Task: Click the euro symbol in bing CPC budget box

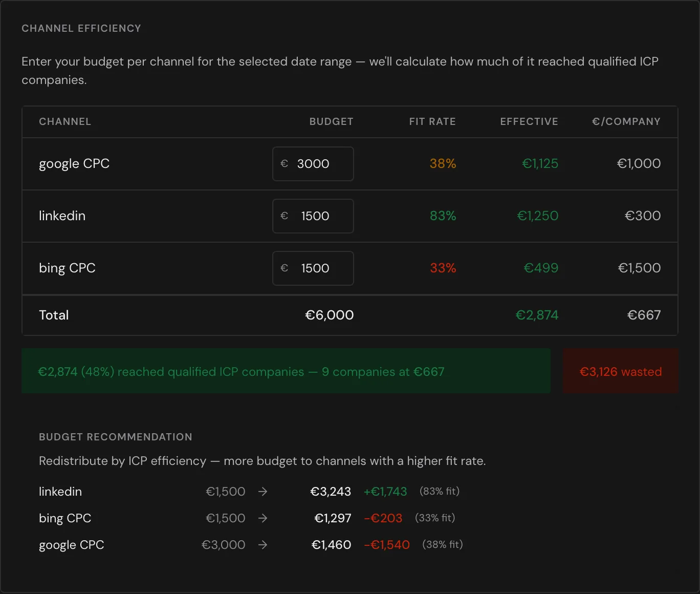Action: coord(285,268)
